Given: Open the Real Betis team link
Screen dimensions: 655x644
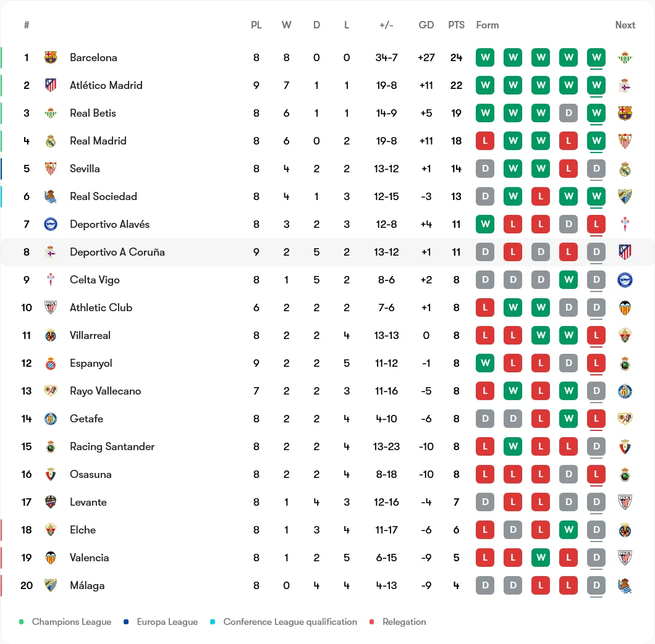Looking at the screenshot, I should coord(93,113).
